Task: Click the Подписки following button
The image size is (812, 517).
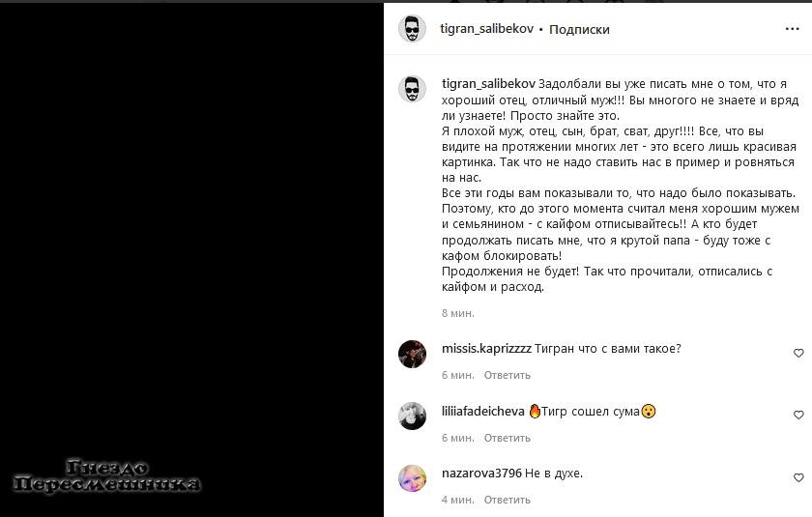Action: tap(579, 30)
